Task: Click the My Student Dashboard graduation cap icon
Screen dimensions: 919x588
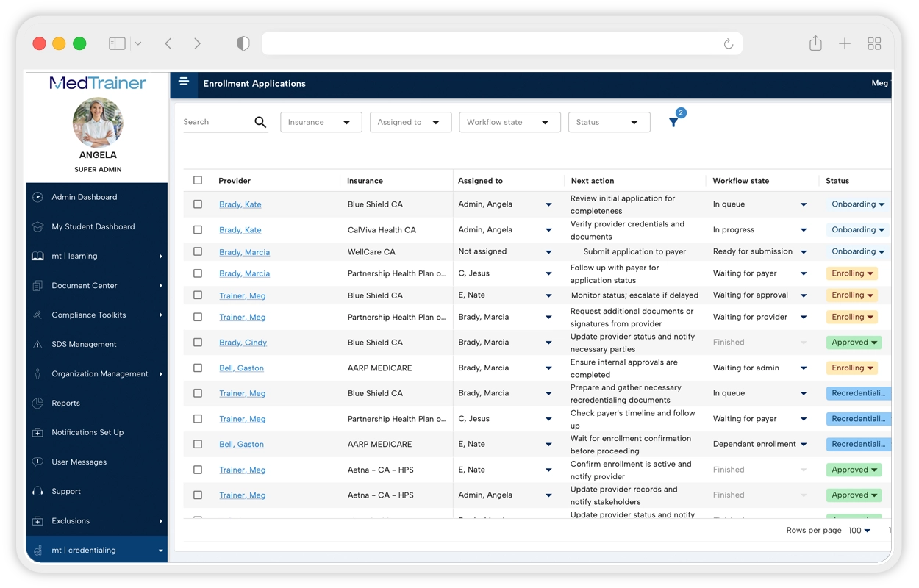Action: click(37, 226)
